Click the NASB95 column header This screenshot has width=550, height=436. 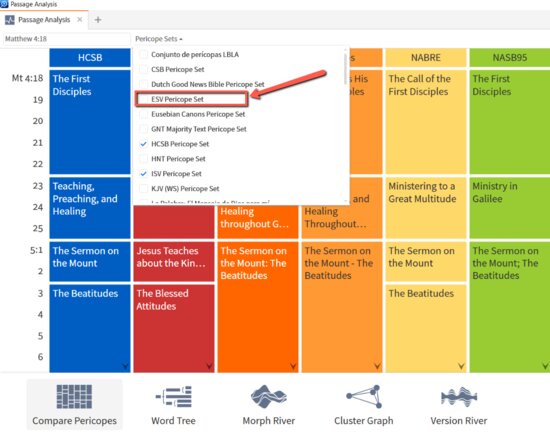tap(510, 58)
